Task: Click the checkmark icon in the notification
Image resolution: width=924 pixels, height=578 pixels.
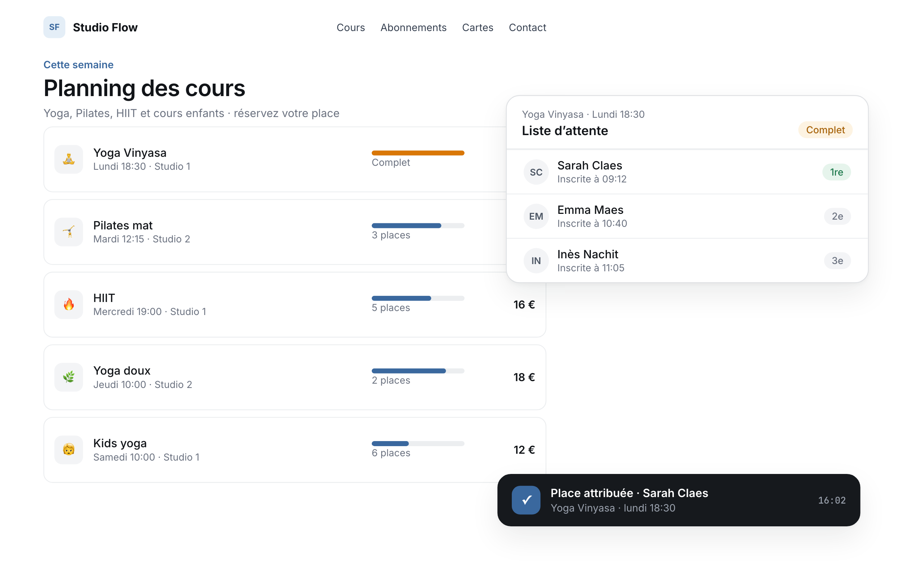Action: point(526,500)
